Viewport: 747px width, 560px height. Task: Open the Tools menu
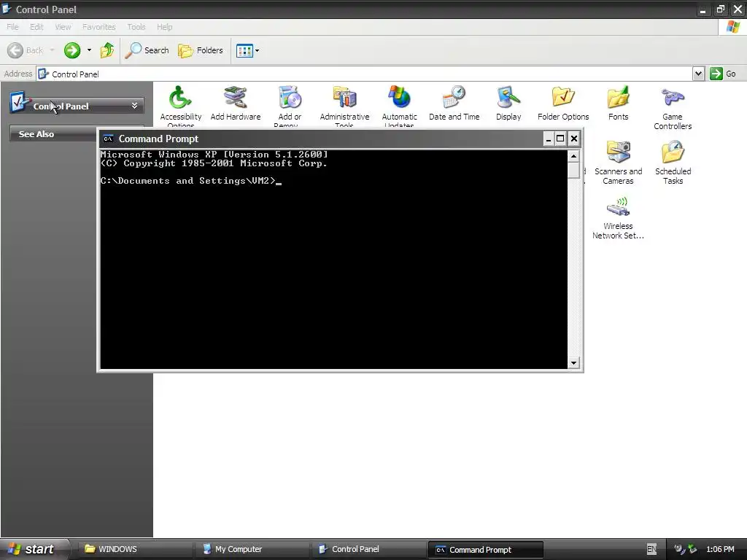click(136, 27)
